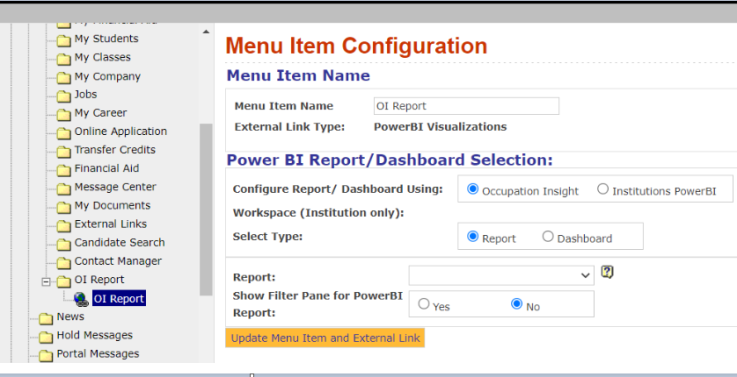The height and width of the screenshot is (377, 737).
Task: Click the My Company folder icon
Action: point(64,78)
